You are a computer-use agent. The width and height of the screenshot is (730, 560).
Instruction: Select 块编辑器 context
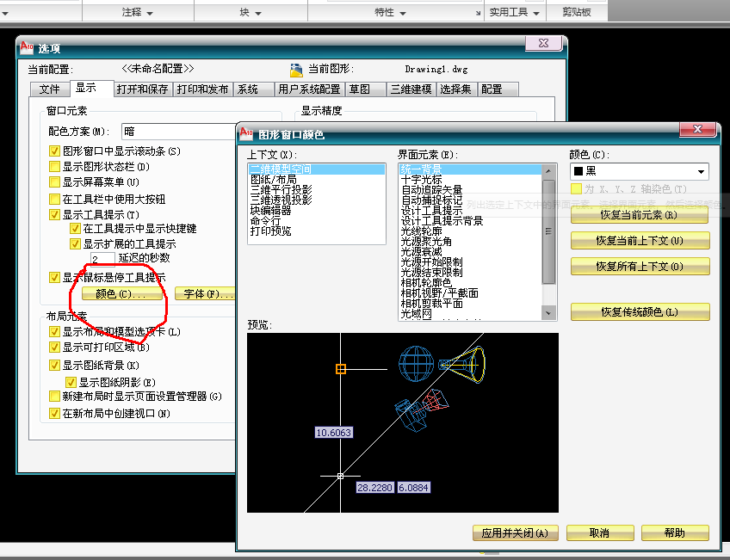[x=317, y=210]
